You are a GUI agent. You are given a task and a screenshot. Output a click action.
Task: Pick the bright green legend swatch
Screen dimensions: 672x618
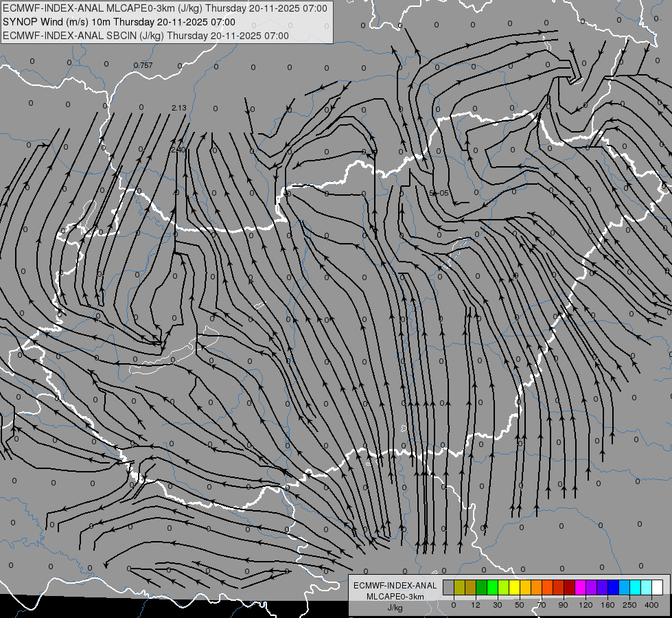tap(492, 587)
